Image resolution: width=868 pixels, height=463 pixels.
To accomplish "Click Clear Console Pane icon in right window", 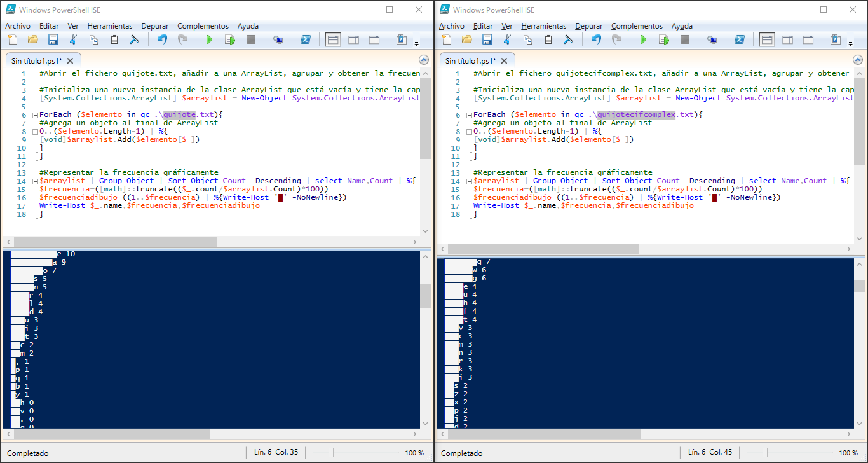I will (x=569, y=40).
